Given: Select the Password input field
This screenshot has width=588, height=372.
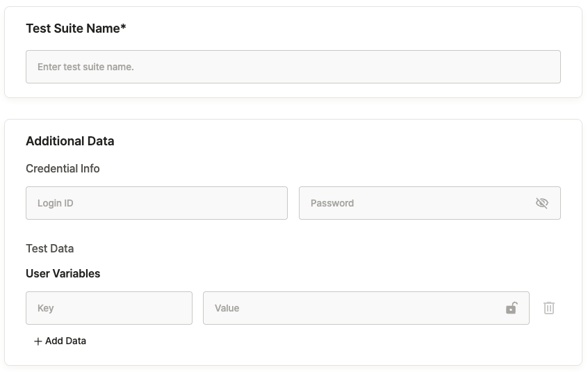Looking at the screenshot, I should (x=417, y=203).
